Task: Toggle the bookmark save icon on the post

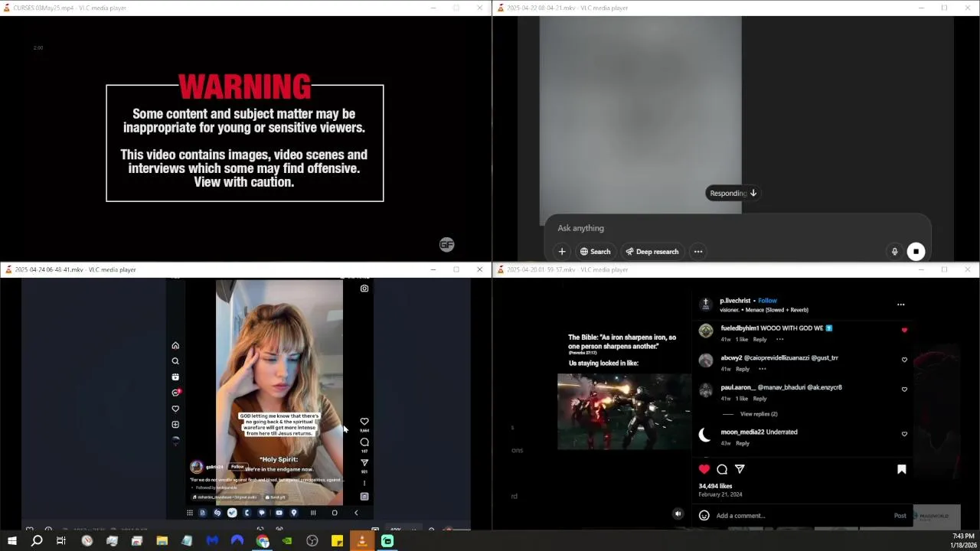Action: click(x=901, y=469)
